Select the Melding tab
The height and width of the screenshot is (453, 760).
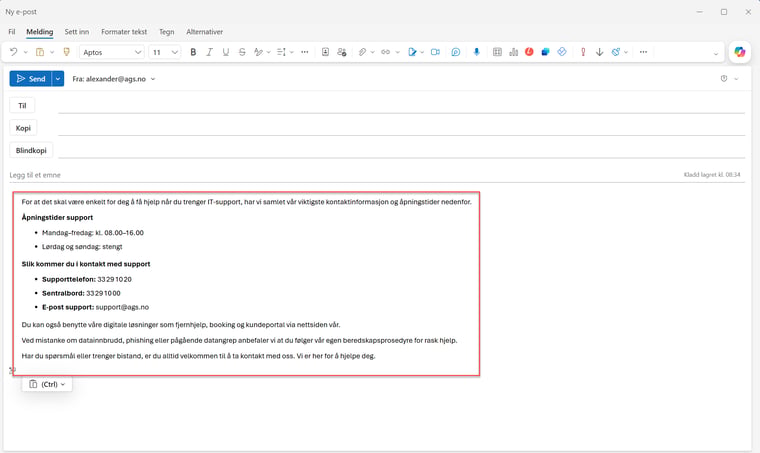40,31
